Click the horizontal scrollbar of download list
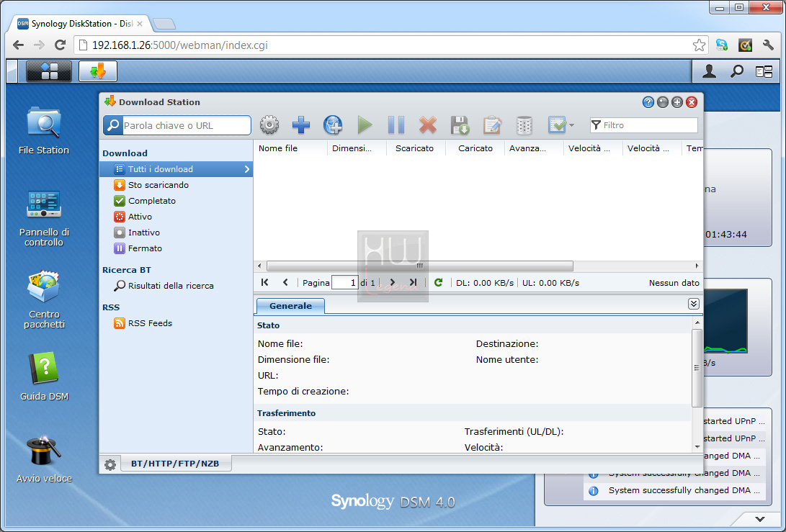 pyautogui.click(x=419, y=266)
